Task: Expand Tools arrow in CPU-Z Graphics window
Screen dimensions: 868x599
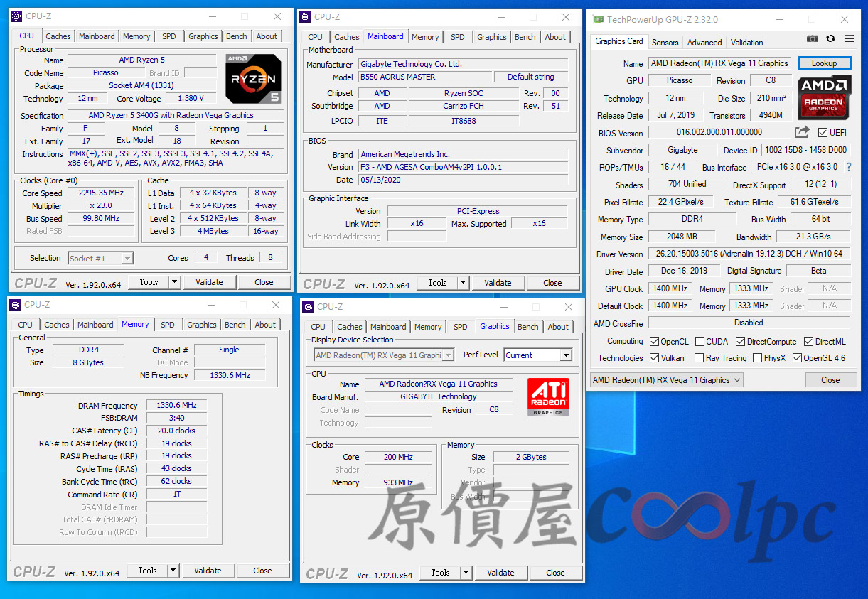Action: tap(466, 573)
